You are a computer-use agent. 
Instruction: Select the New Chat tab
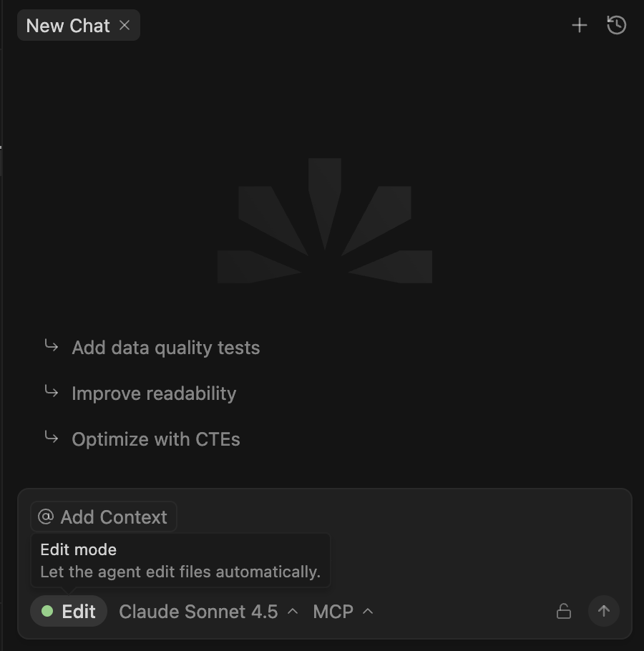point(67,25)
